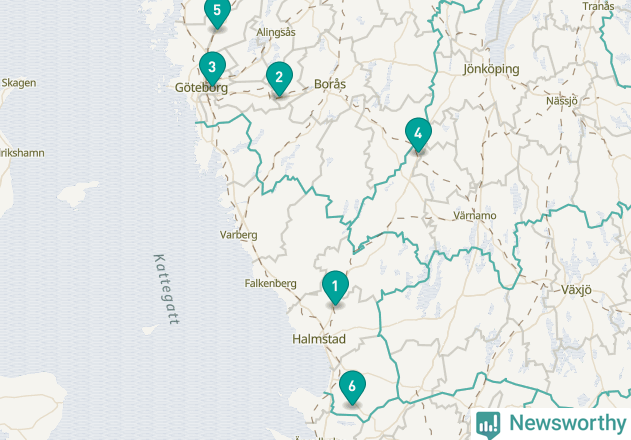Viewport: 631px width, 440px height.
Task: Select the Alingsås town label
Action: coord(276,32)
